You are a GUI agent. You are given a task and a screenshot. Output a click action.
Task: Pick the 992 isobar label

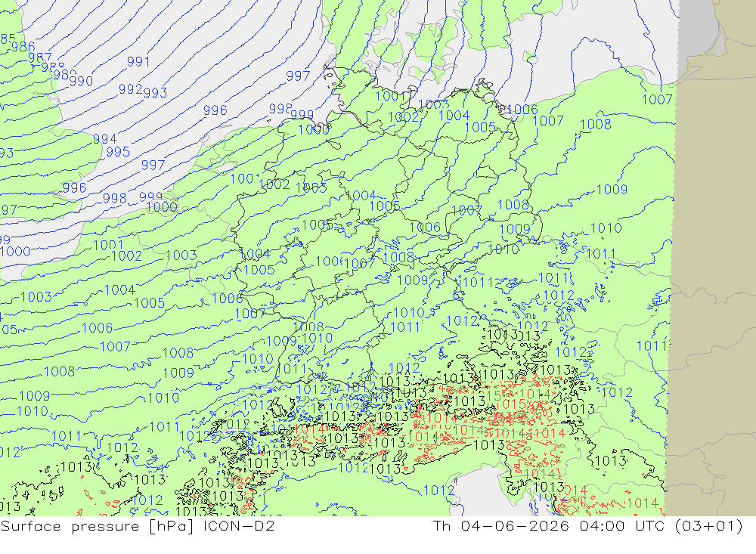click(x=130, y=89)
